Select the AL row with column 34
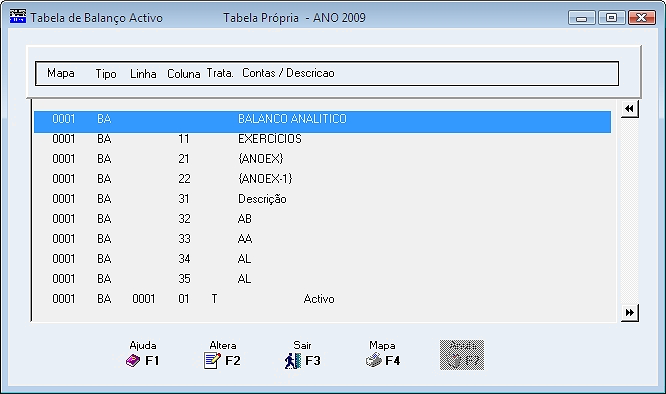The image size is (666, 394). pos(322,259)
